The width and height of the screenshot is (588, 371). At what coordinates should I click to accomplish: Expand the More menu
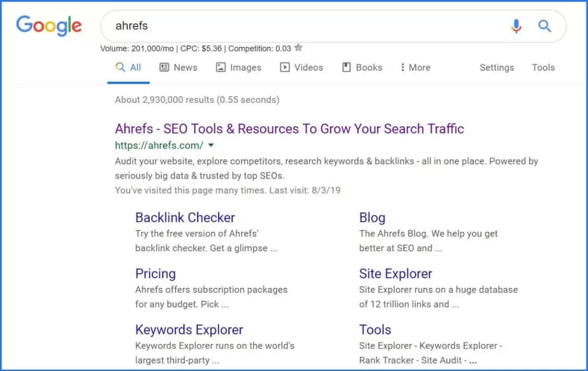click(x=415, y=67)
